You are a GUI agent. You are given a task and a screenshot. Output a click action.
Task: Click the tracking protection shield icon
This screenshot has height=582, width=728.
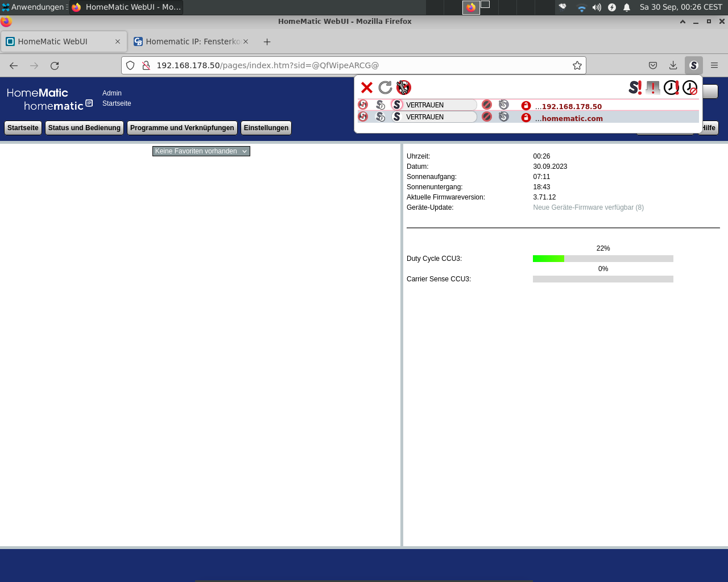pyautogui.click(x=130, y=65)
